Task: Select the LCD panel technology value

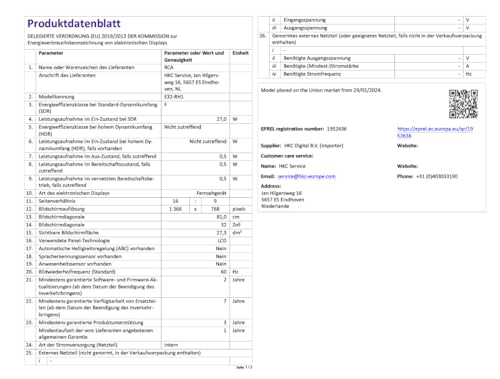Action: (222, 241)
